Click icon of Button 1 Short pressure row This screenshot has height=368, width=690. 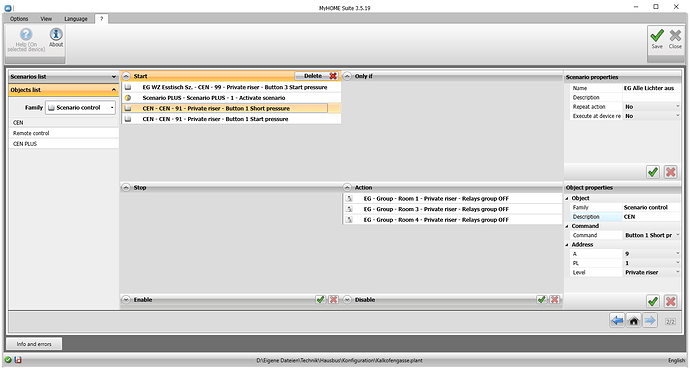tap(128, 108)
